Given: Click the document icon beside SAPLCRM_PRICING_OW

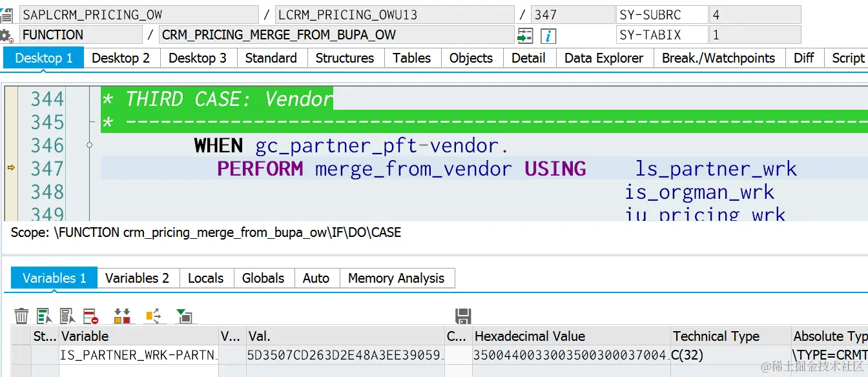Looking at the screenshot, I should click(x=6, y=15).
